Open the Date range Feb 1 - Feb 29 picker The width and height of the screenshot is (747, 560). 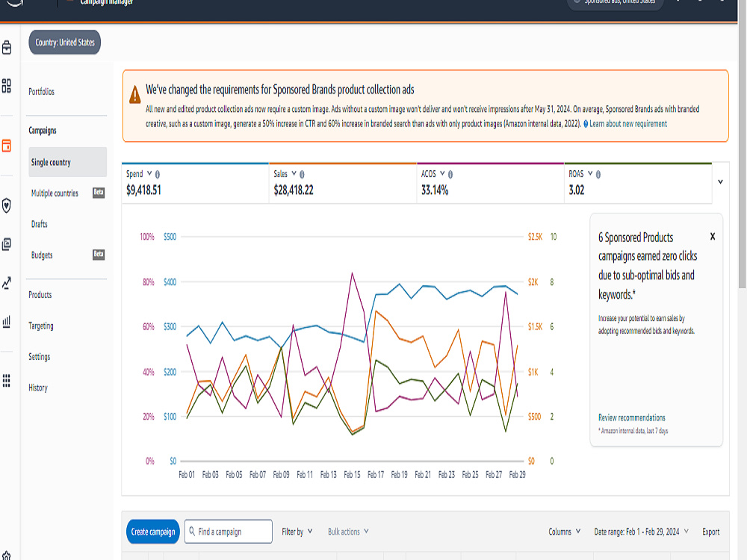coord(641,532)
